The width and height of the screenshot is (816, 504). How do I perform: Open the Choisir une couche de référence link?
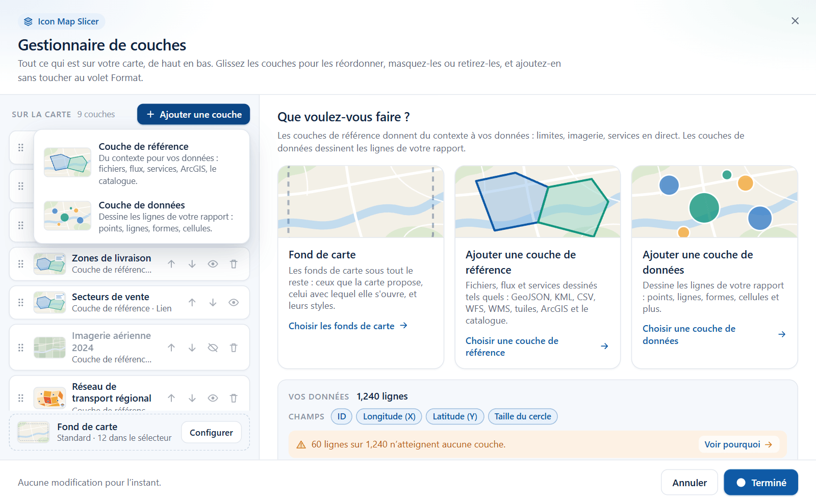click(x=537, y=347)
